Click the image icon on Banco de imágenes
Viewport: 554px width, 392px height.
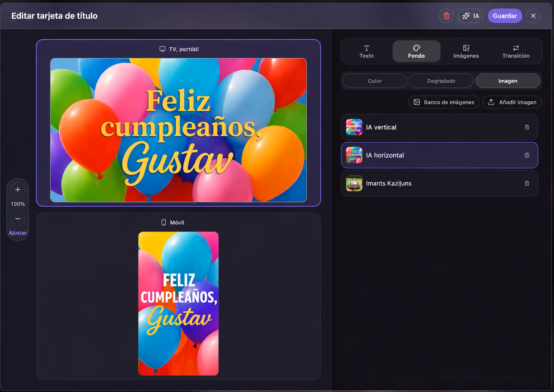(417, 102)
